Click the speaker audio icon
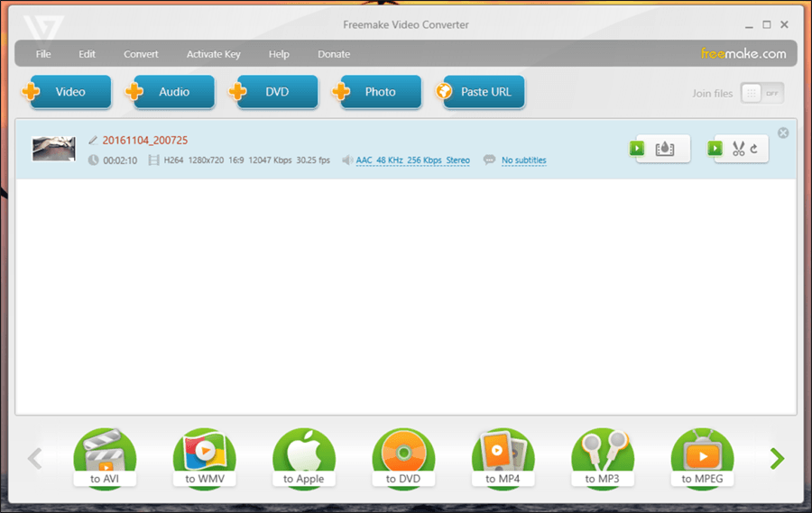812x513 pixels. coord(347,160)
